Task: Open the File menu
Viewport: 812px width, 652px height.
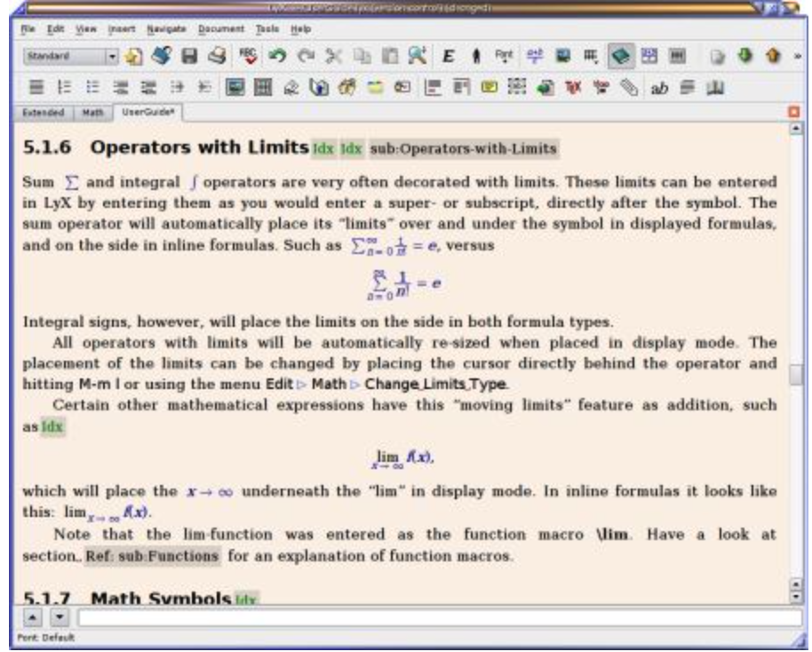Action: [x=28, y=29]
